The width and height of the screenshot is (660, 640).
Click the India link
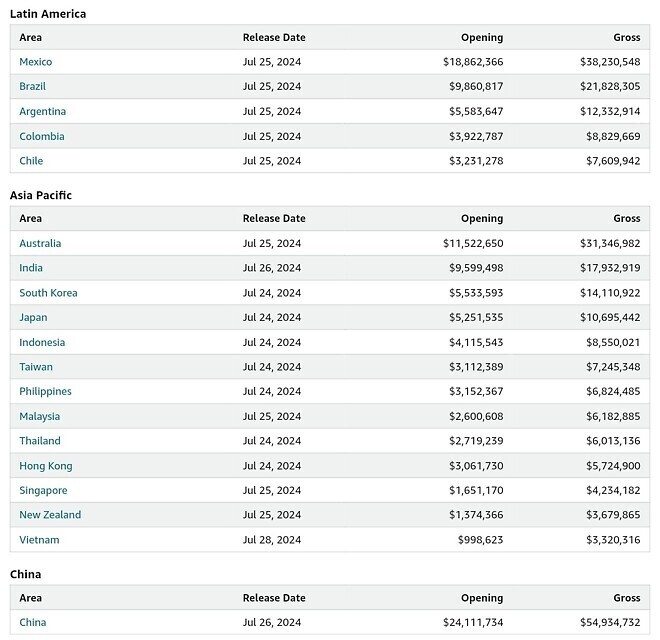point(31,268)
